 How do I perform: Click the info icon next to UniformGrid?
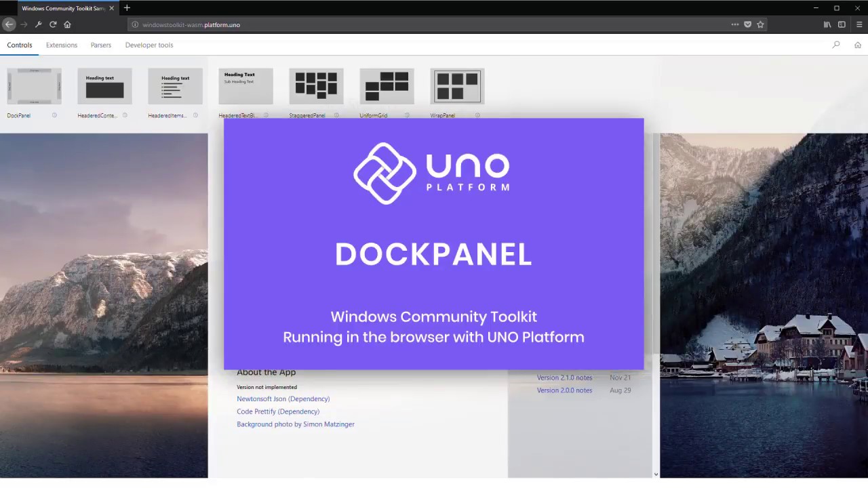[x=407, y=115]
